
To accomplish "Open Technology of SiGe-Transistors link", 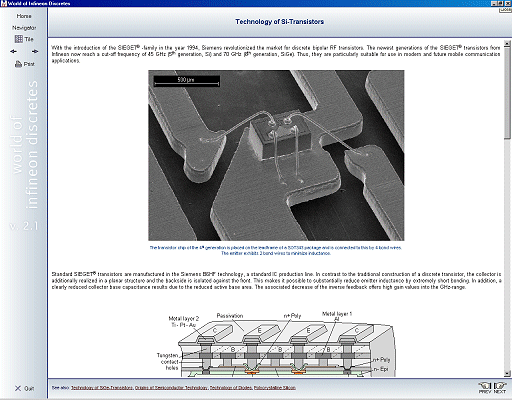I will click(102, 388).
